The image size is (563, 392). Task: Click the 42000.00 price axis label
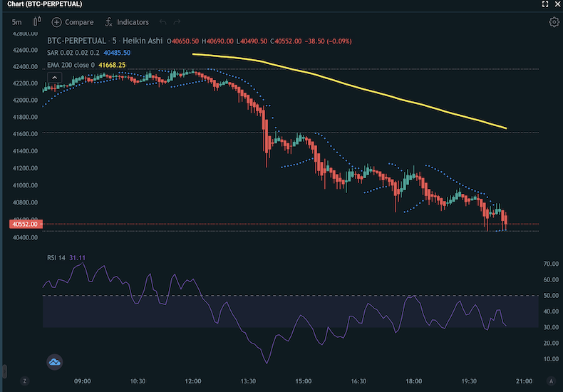[25, 100]
